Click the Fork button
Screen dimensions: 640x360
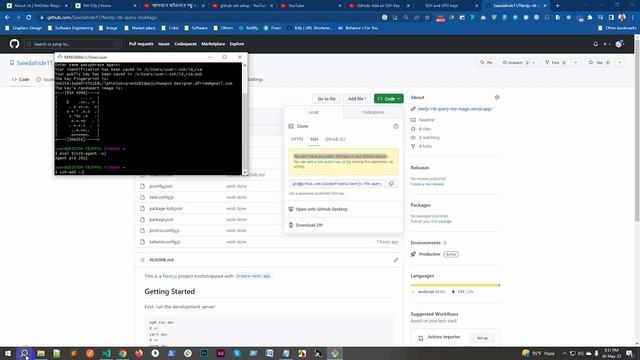pyautogui.click(x=556, y=62)
